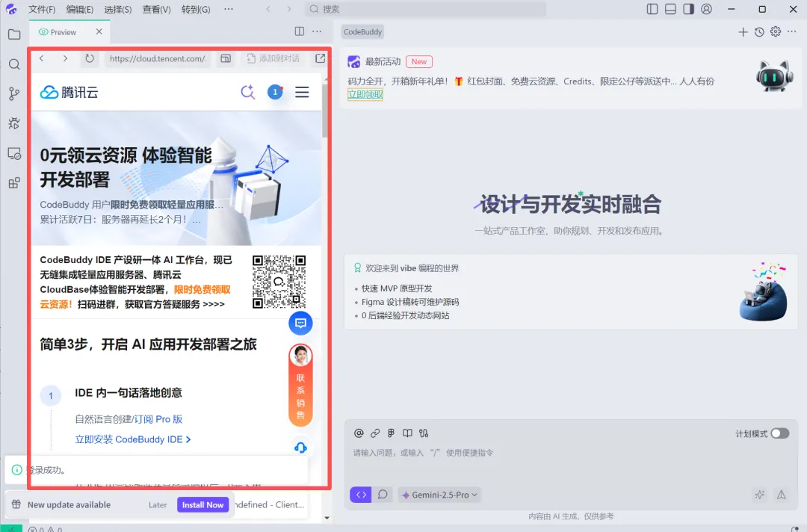Click the top search box
Viewport: 807px width, 532px height.
click(426, 9)
